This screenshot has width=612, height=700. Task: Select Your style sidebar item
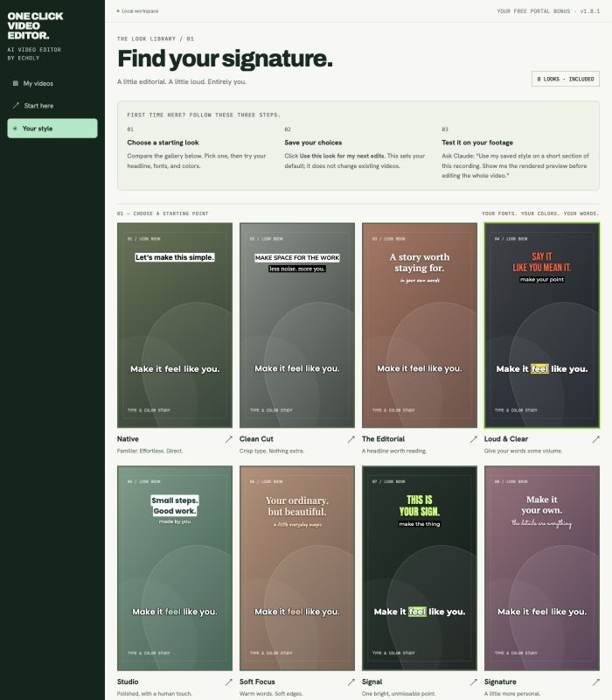pyautogui.click(x=52, y=128)
